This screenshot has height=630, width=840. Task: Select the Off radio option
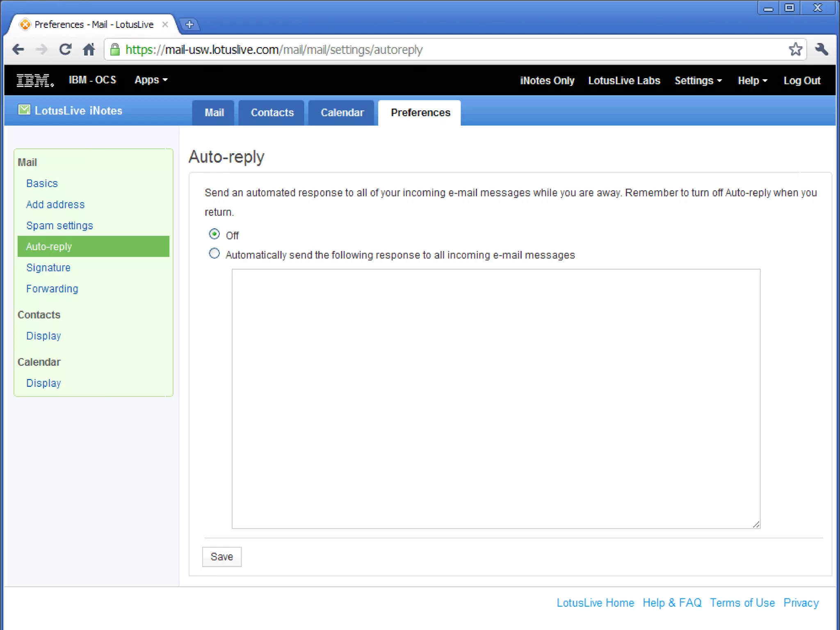[x=214, y=234]
